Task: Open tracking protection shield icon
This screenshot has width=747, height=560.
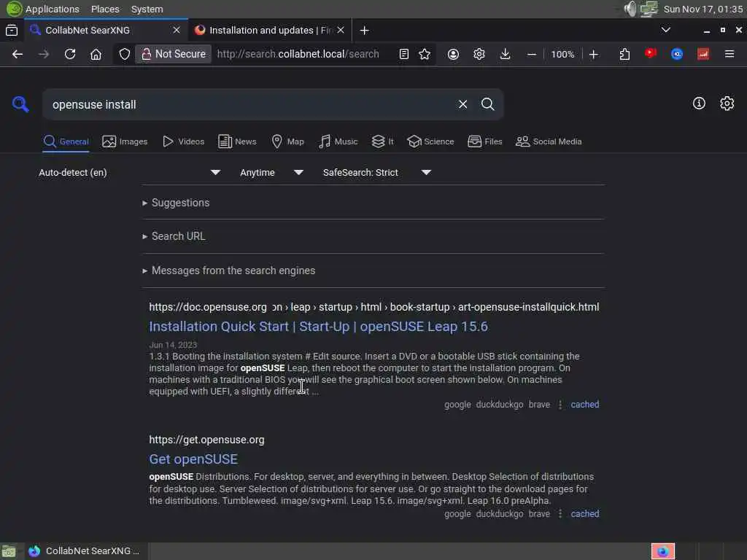Action: (124, 54)
